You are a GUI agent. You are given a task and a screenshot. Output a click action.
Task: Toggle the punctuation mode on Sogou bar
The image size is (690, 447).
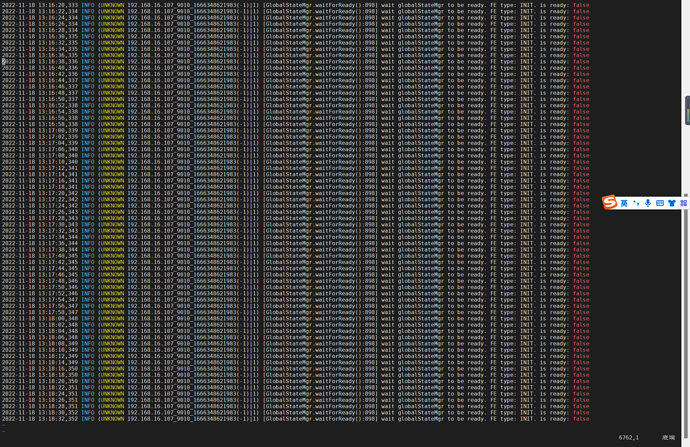click(636, 203)
